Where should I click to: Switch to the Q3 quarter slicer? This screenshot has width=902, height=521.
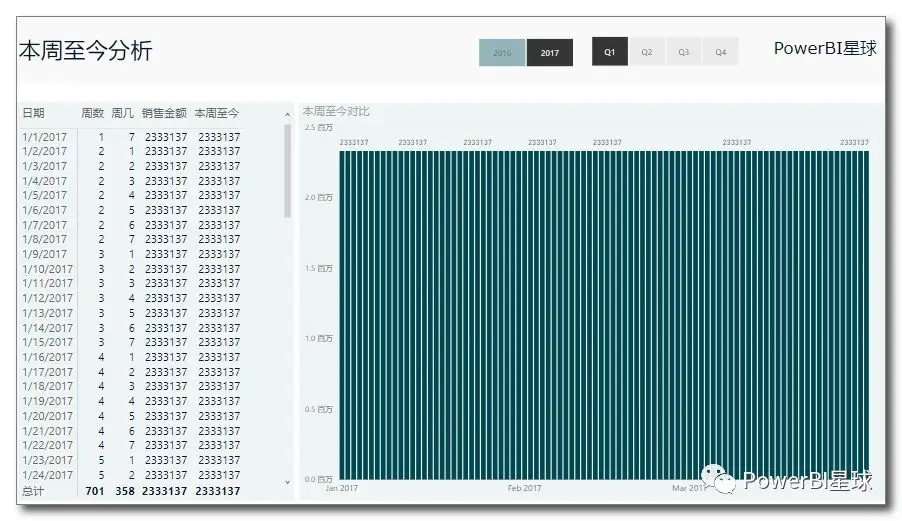(x=683, y=52)
